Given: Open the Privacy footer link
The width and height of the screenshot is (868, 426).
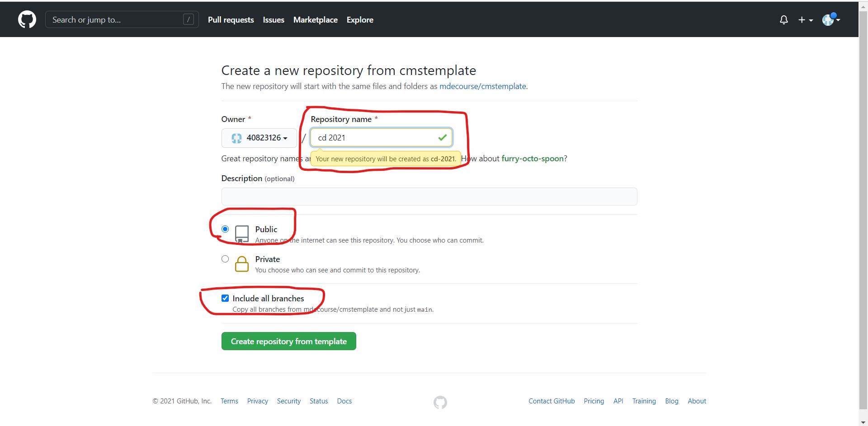Looking at the screenshot, I should tap(258, 401).
